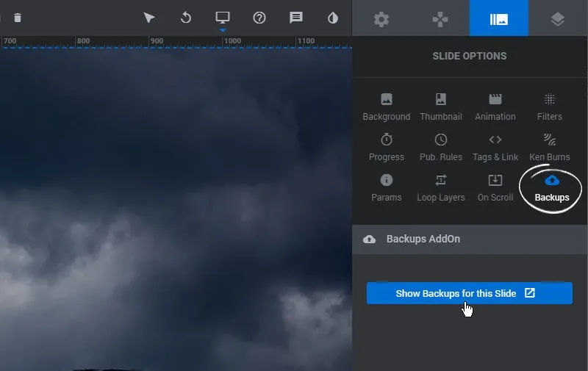Open the Animation slide settings
The width and height of the screenshot is (588, 371).
click(x=495, y=107)
